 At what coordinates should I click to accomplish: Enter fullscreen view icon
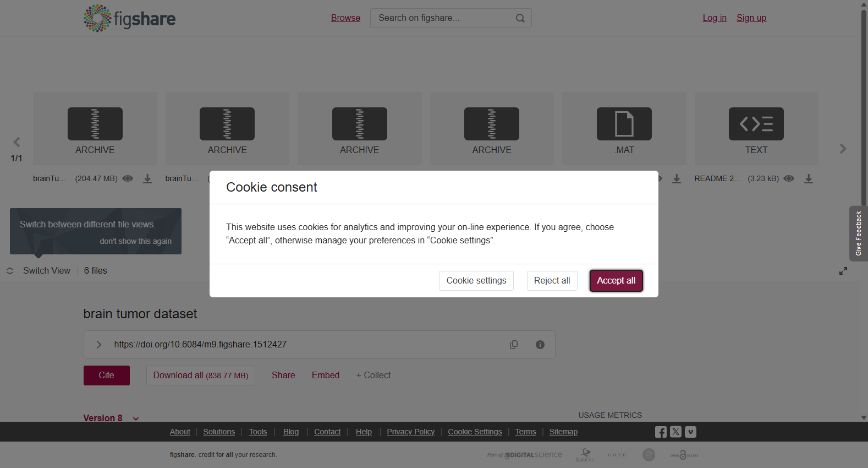pos(843,271)
